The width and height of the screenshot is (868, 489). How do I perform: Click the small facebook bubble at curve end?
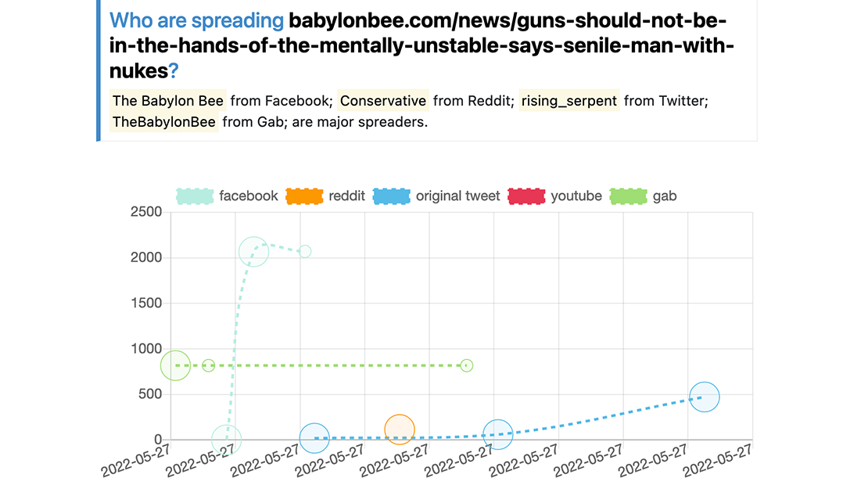coord(305,251)
